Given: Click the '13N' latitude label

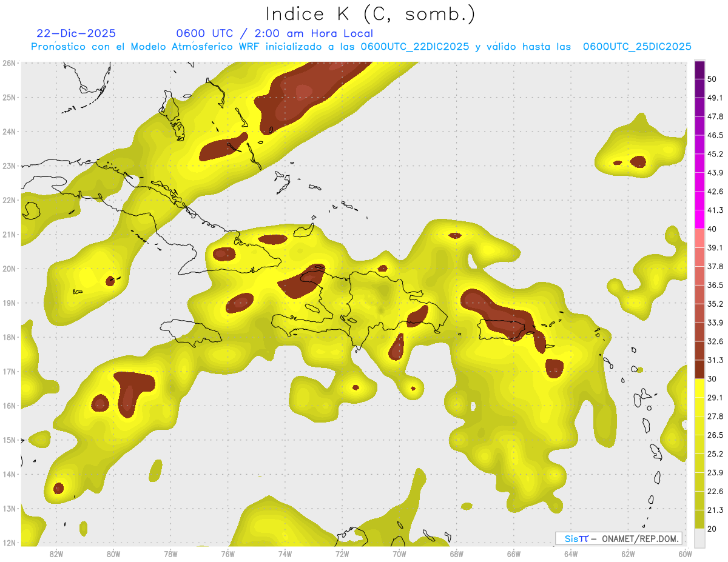Looking at the screenshot, I should click(9, 508).
